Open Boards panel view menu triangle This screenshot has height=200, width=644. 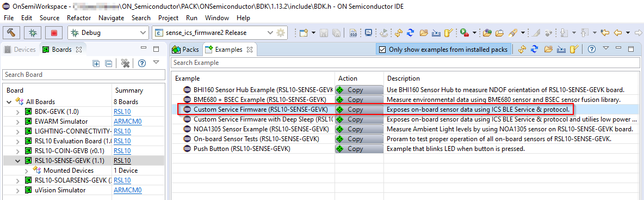click(x=156, y=63)
